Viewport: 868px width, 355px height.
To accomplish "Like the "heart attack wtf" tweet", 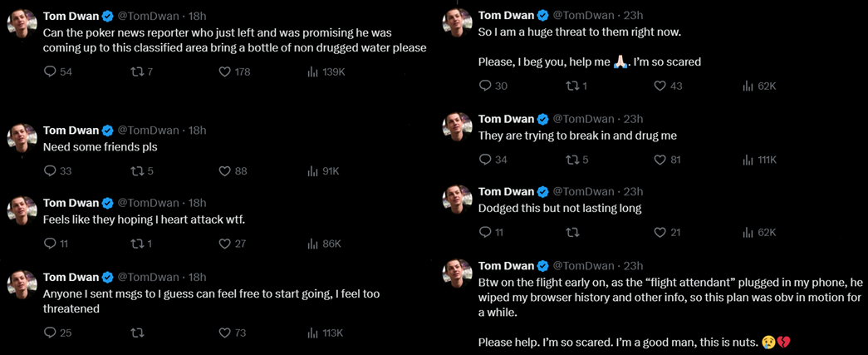I will tap(224, 244).
